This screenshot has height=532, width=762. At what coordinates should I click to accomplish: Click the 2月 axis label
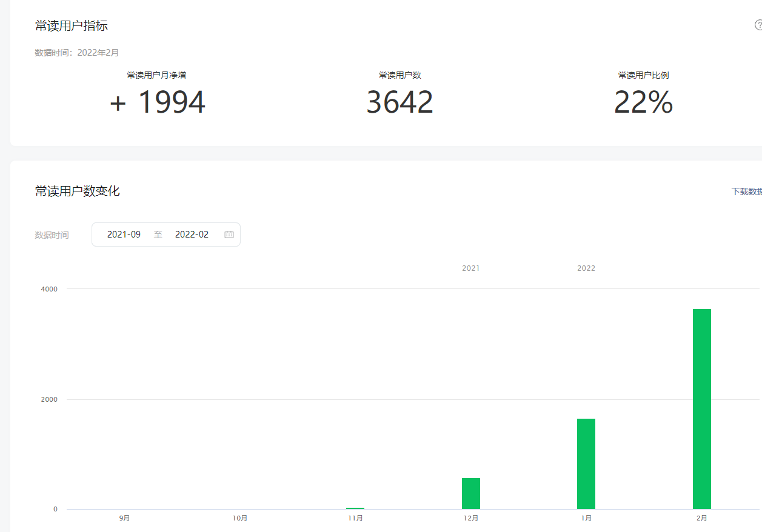pos(702,518)
